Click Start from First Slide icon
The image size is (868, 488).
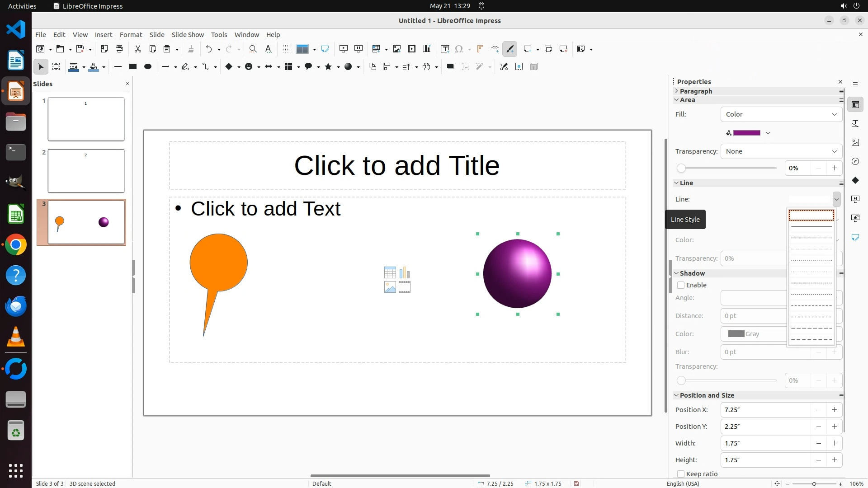point(344,49)
